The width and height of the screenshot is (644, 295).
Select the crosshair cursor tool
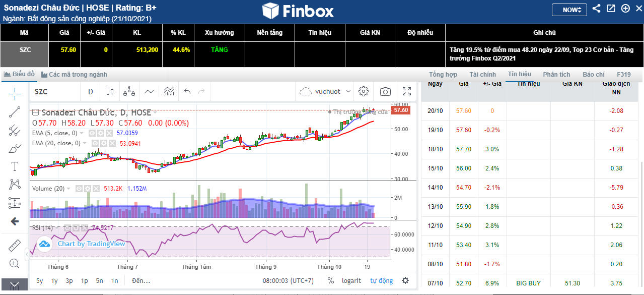coord(15,93)
